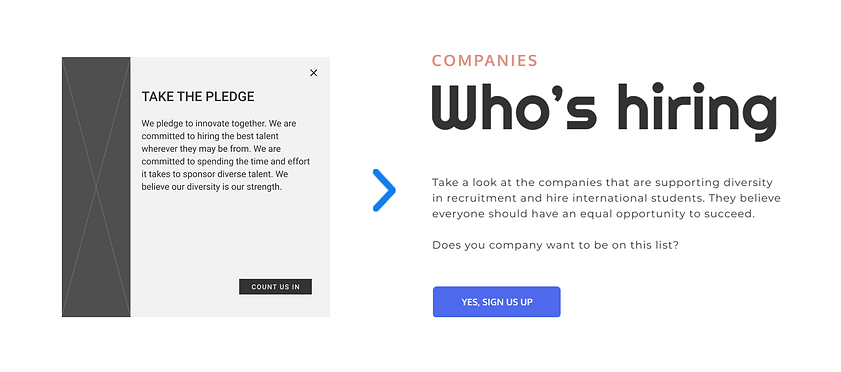Click the Who's hiring headline

604,110
